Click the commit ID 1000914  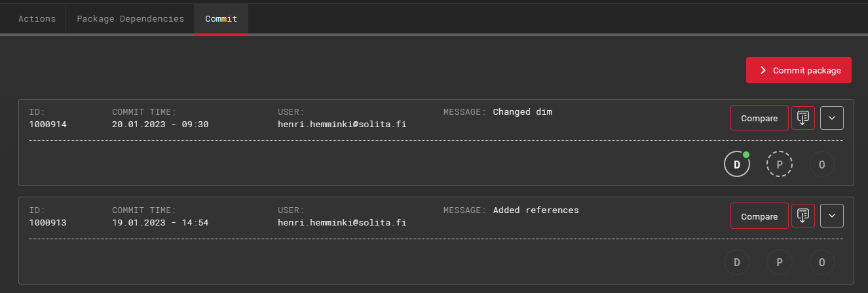48,124
